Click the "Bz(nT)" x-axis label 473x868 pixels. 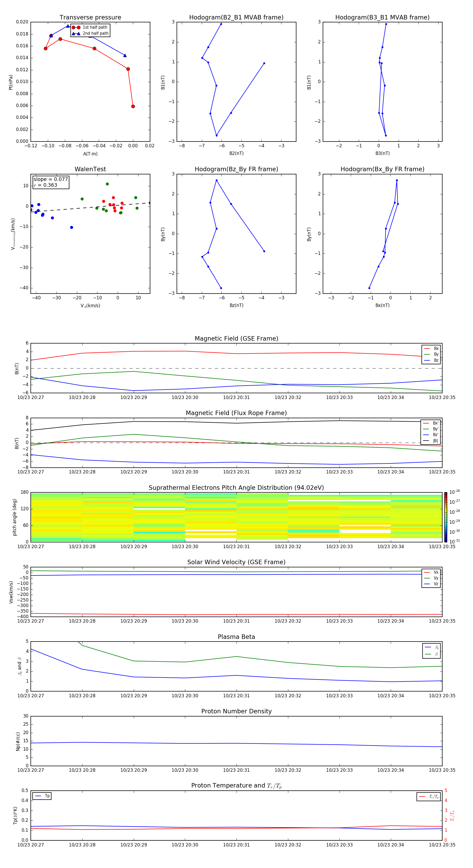point(236,305)
